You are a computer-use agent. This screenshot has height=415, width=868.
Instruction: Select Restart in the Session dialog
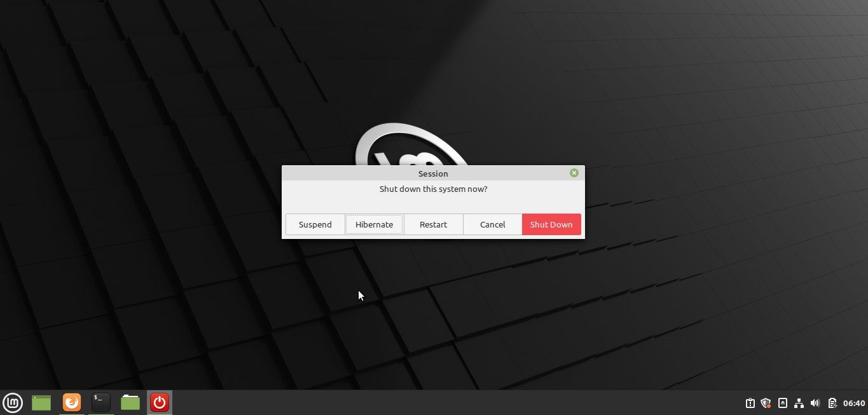433,224
